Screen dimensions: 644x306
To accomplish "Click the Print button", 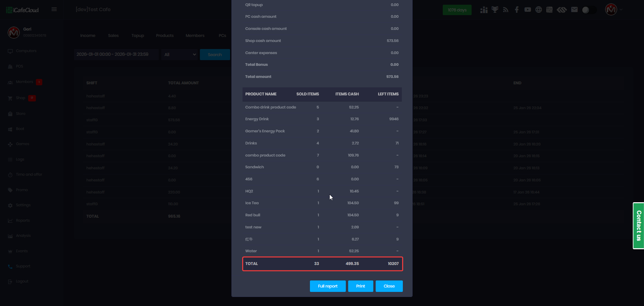I will click(x=360, y=286).
